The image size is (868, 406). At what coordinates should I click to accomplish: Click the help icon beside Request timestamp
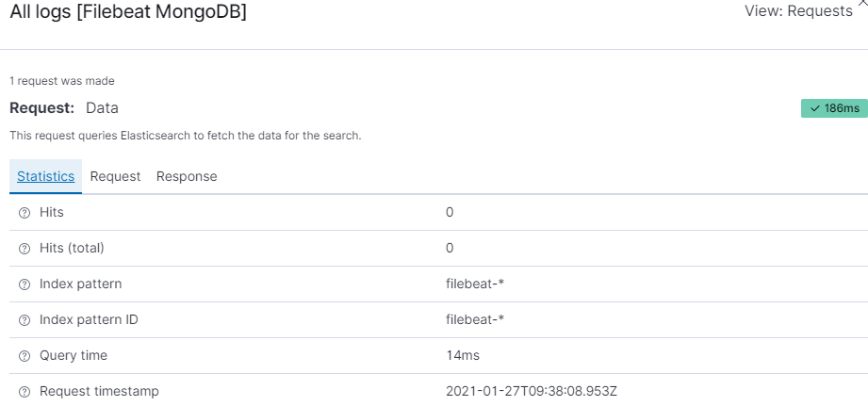point(25,392)
